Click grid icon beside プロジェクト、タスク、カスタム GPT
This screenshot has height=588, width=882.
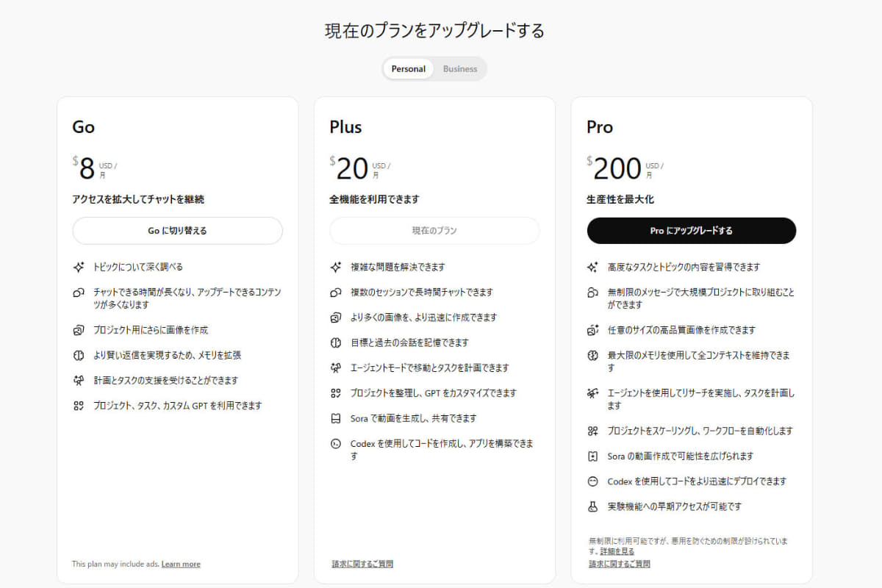[x=79, y=406]
